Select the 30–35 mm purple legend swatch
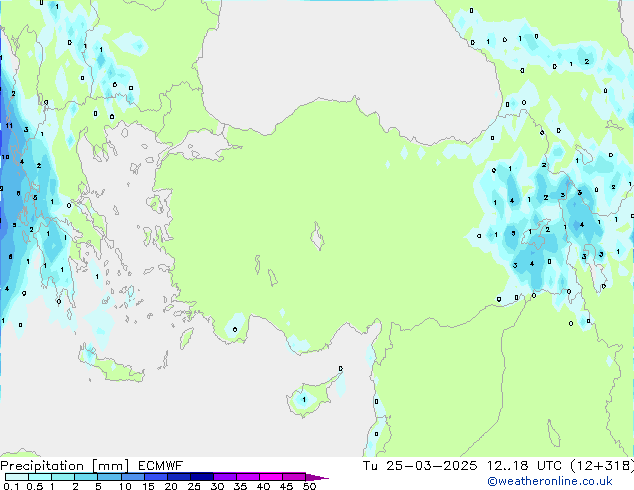The image size is (634, 490). coord(225,477)
